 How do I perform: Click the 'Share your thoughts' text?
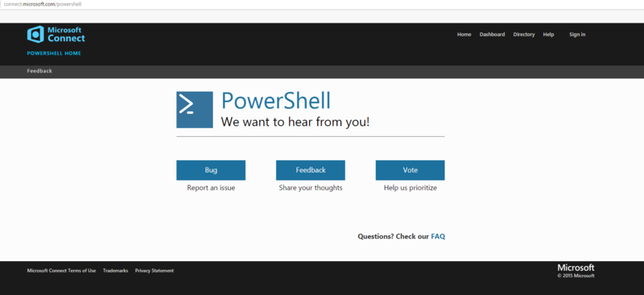[311, 188]
